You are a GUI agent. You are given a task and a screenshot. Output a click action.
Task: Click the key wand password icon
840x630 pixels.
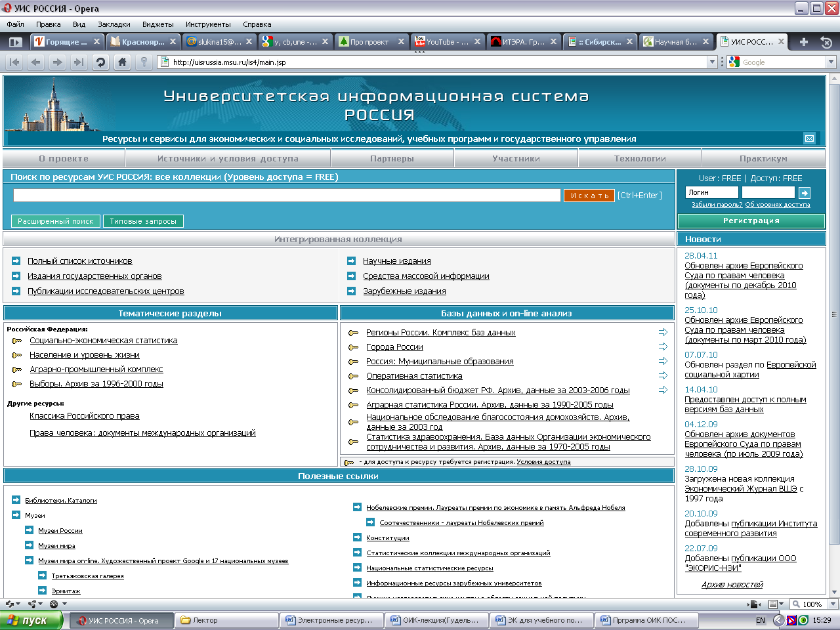click(x=144, y=62)
